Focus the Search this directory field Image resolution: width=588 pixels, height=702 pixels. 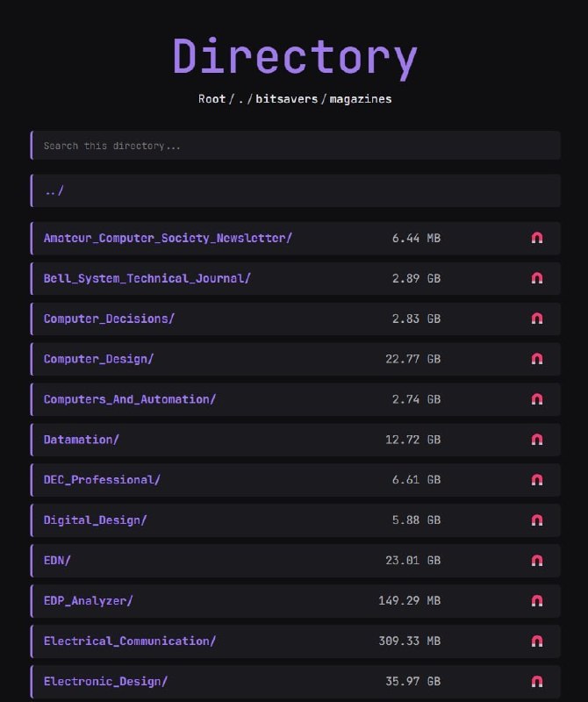(x=296, y=146)
